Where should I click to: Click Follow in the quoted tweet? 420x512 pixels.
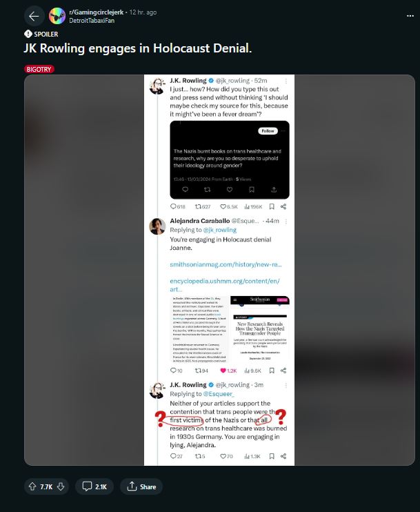(x=268, y=131)
